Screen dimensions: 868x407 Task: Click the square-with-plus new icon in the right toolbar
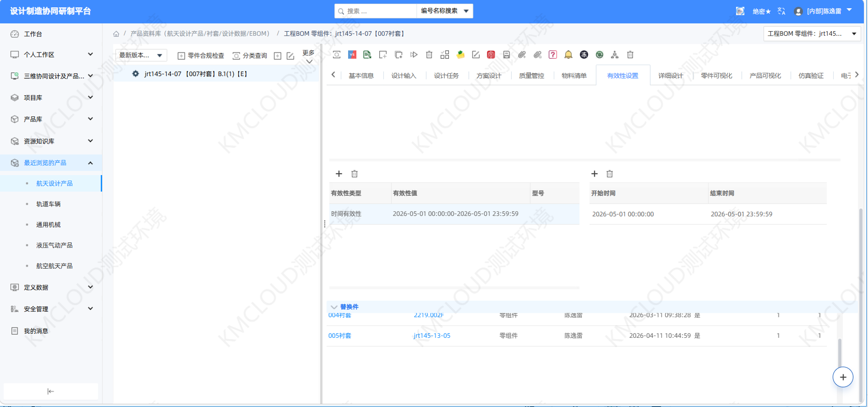[x=383, y=55]
